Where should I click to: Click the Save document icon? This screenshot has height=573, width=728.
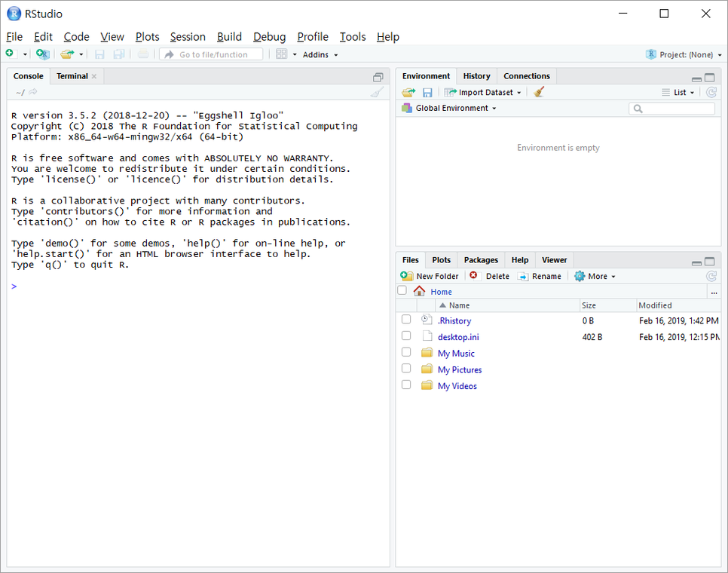click(99, 54)
